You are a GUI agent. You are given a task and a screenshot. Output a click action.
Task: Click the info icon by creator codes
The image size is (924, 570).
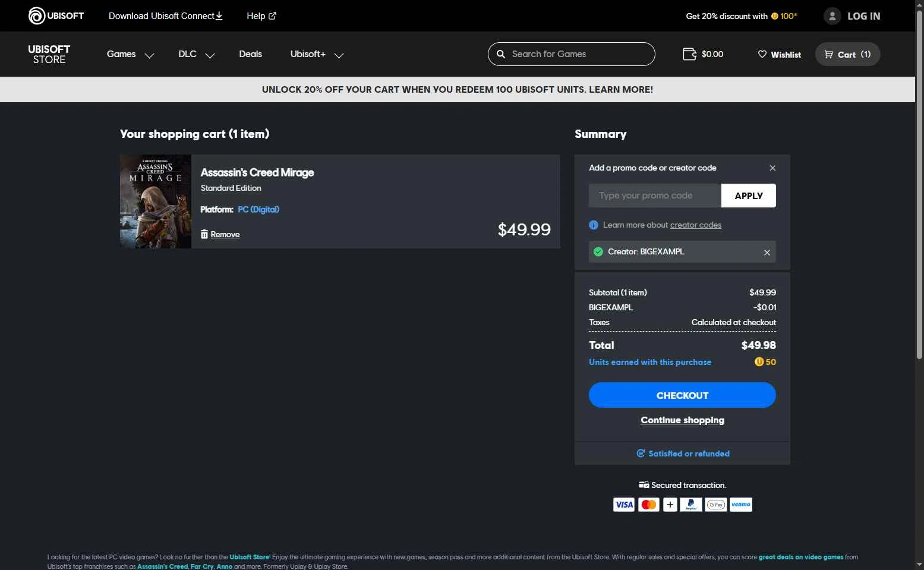594,225
